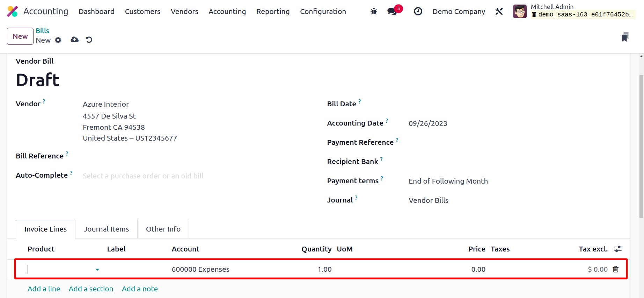Expand the Product dropdown arrow

(97, 269)
